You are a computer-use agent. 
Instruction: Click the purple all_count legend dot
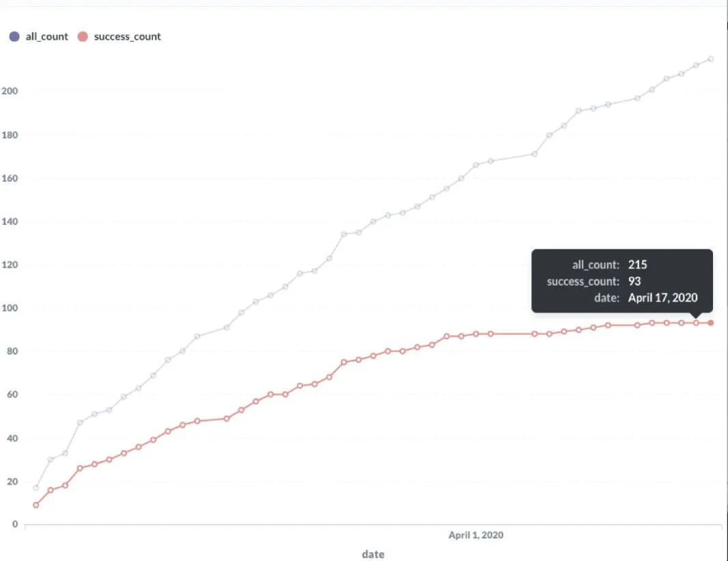14,37
